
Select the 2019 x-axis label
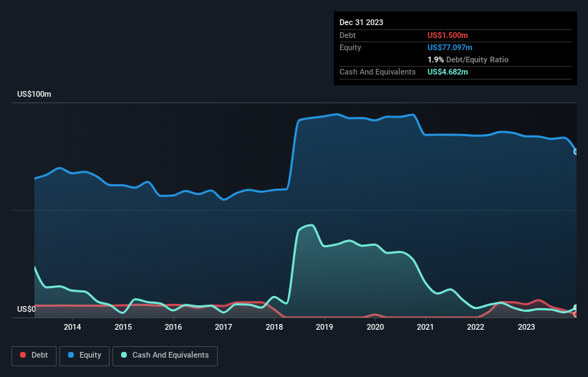click(324, 327)
